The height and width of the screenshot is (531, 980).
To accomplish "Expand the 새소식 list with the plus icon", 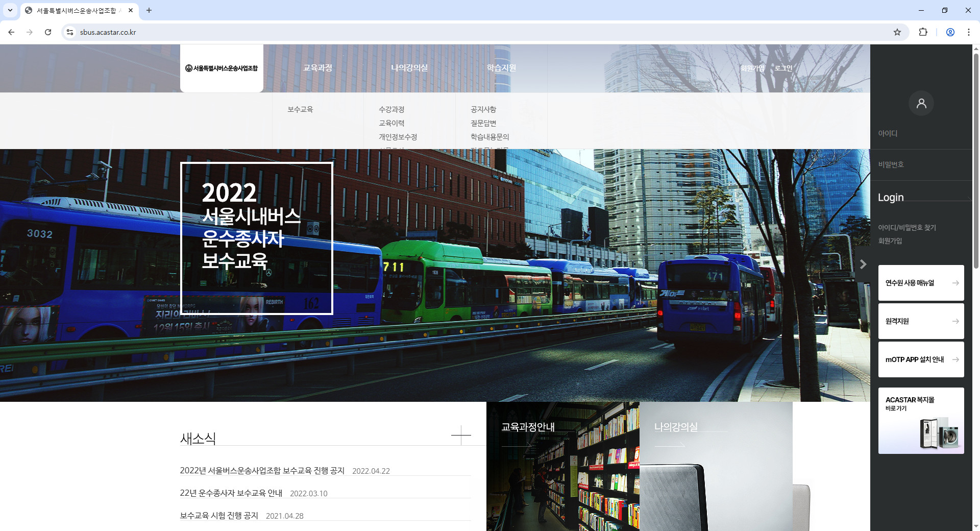I will click(461, 435).
